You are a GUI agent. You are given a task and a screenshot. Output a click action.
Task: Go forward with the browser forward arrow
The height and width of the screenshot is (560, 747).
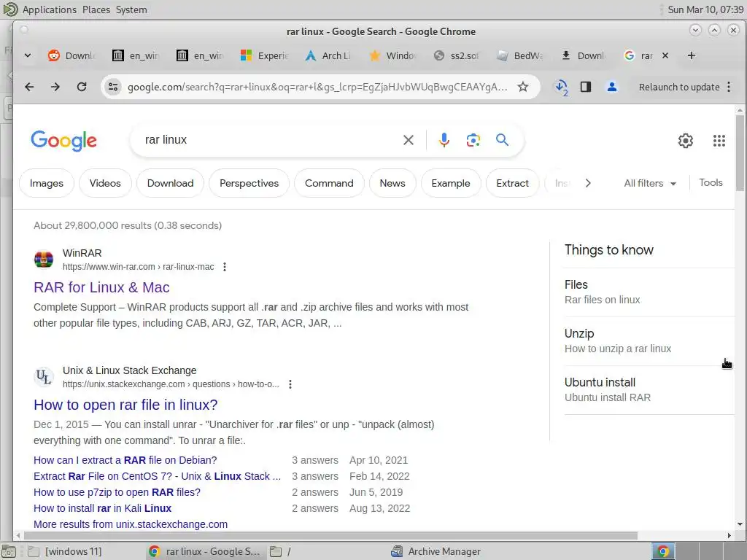(x=55, y=87)
